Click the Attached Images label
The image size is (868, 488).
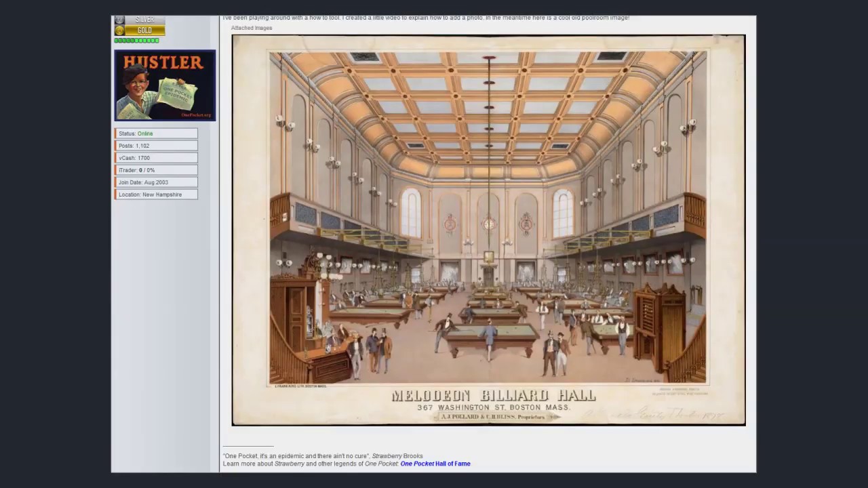[252, 28]
